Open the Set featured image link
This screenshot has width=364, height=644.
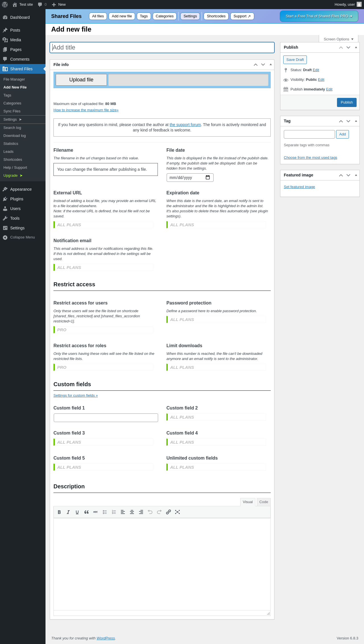[299, 187]
